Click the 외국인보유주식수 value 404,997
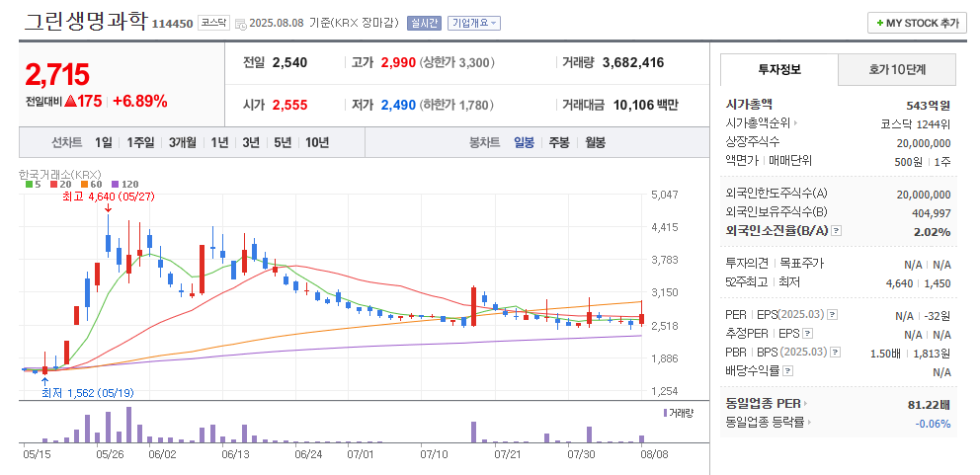This screenshot has height=475, width=980. tap(932, 213)
